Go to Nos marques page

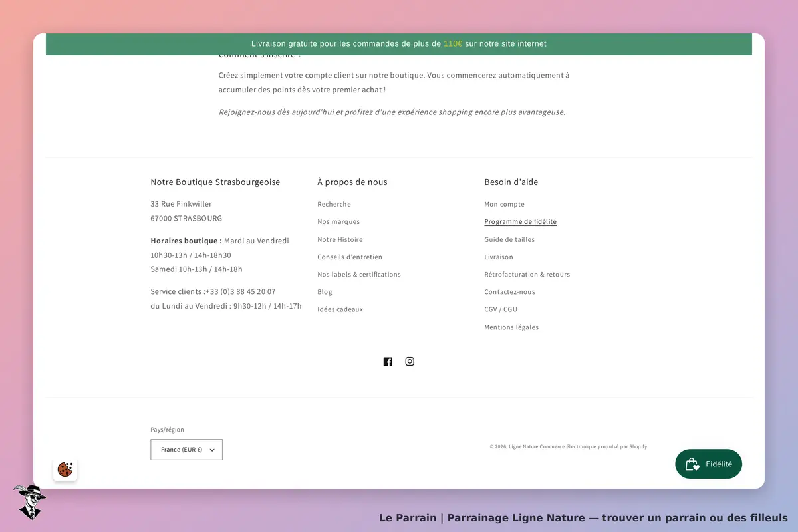coord(338,222)
